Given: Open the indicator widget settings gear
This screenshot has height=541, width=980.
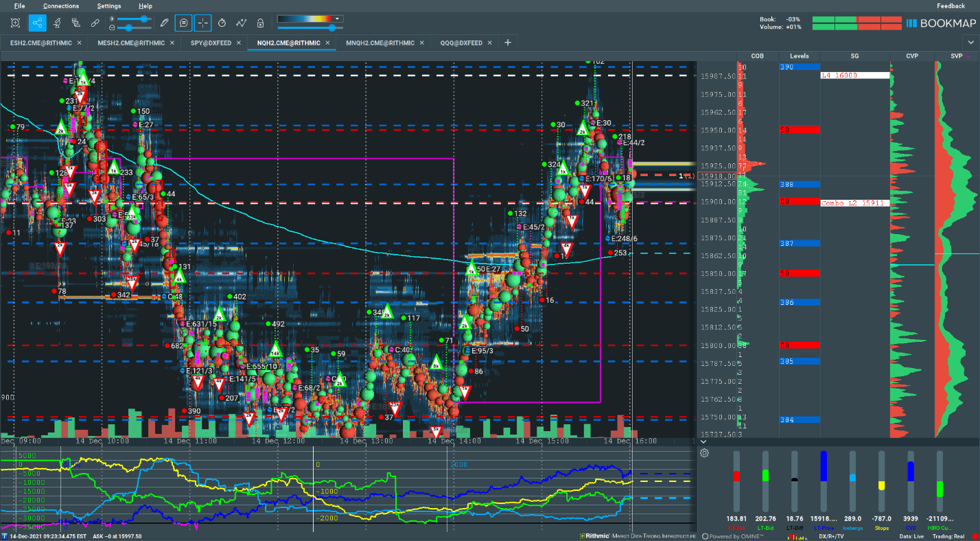Looking at the screenshot, I should click(704, 452).
